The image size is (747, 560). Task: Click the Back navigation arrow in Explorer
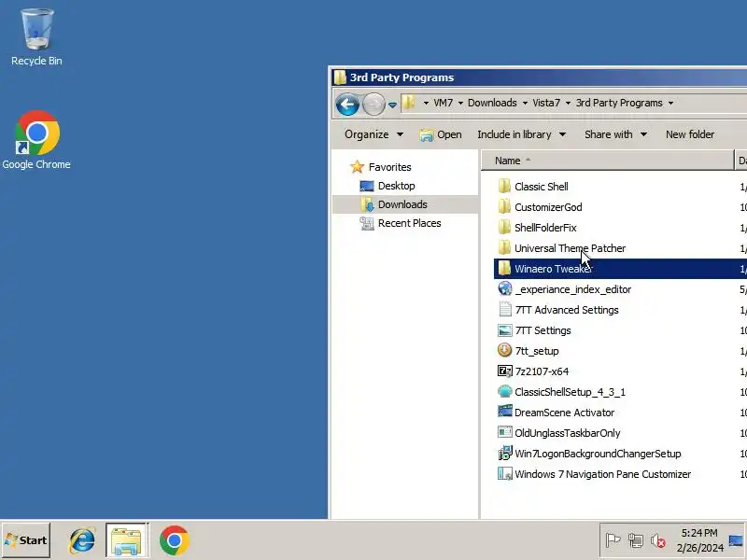pyautogui.click(x=347, y=104)
